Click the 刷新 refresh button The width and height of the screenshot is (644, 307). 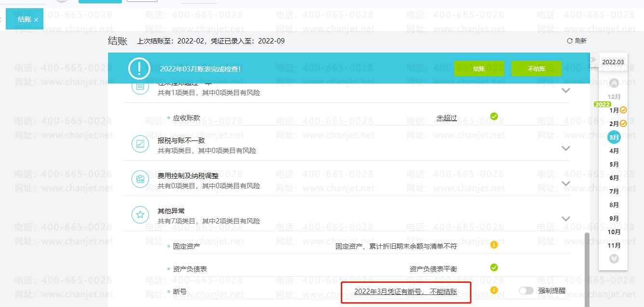click(x=577, y=41)
